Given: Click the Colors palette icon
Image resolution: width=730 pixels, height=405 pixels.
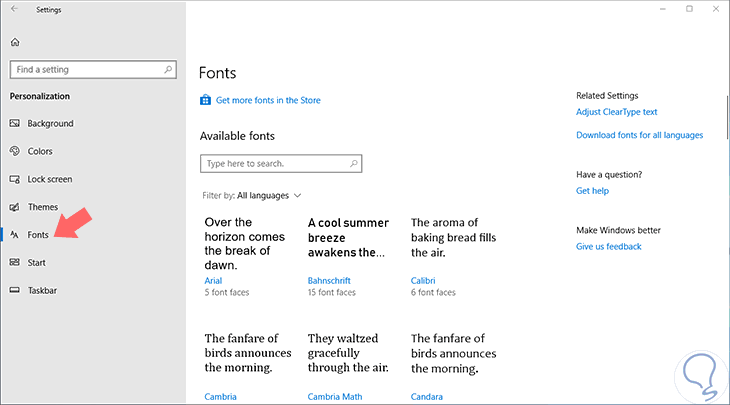Looking at the screenshot, I should pyautogui.click(x=14, y=151).
